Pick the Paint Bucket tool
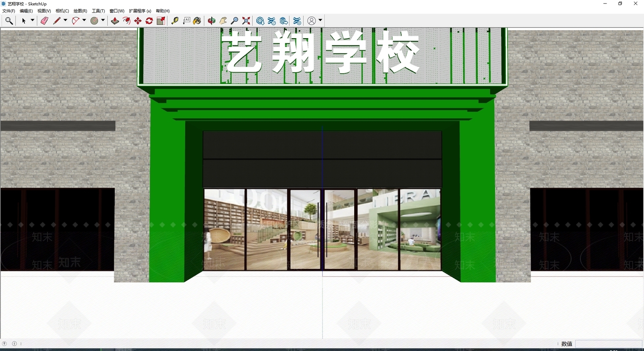Image resolution: width=644 pixels, height=351 pixels. coord(197,21)
